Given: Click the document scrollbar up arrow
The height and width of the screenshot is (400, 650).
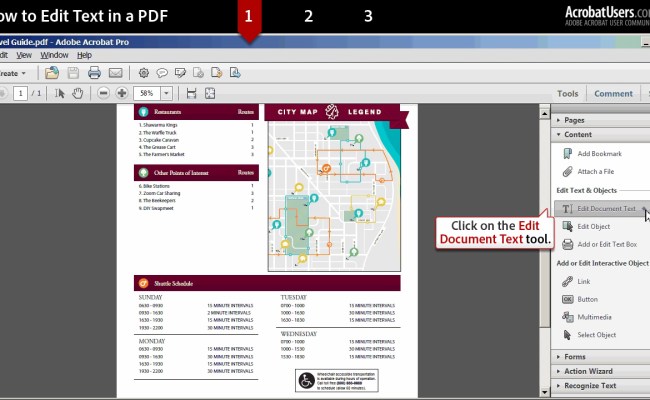Looking at the screenshot, I should (544, 113).
